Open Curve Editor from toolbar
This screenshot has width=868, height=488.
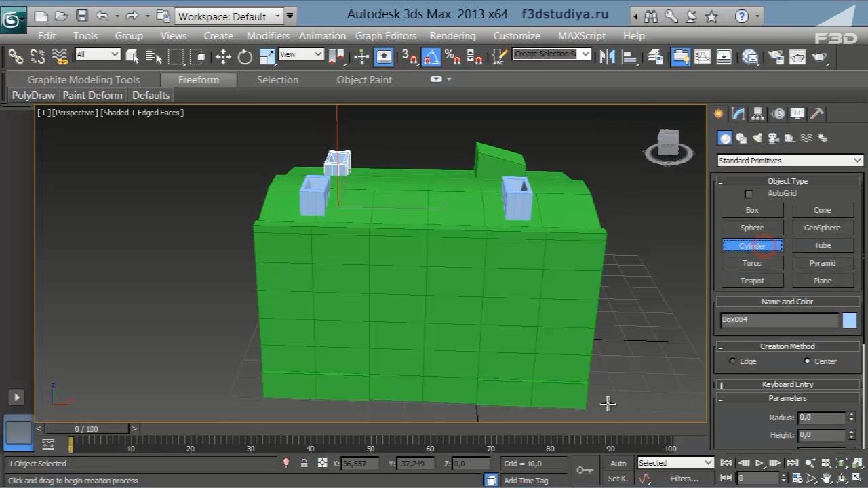coord(703,57)
